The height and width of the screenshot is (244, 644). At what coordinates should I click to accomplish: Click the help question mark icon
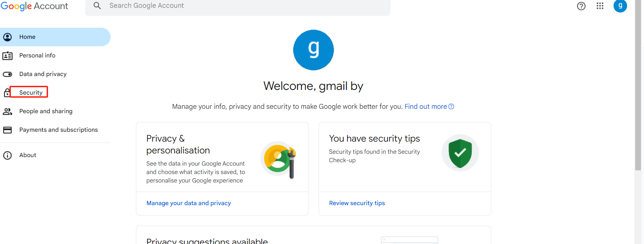581,6
